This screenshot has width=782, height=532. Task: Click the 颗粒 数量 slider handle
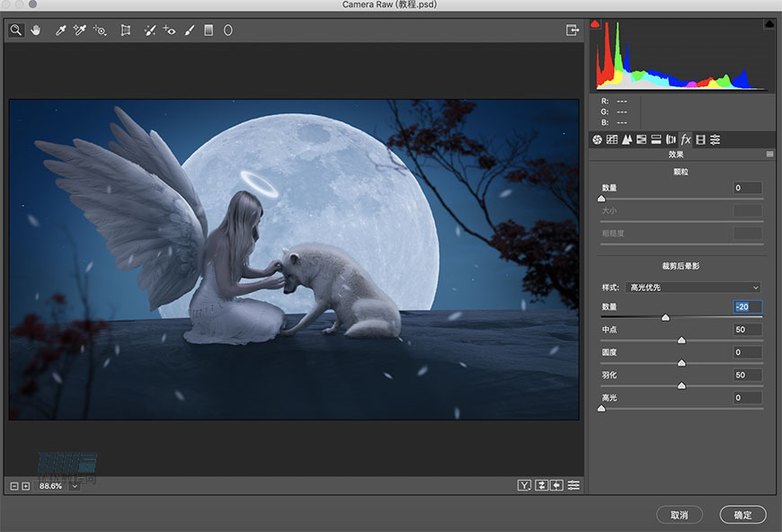(601, 199)
